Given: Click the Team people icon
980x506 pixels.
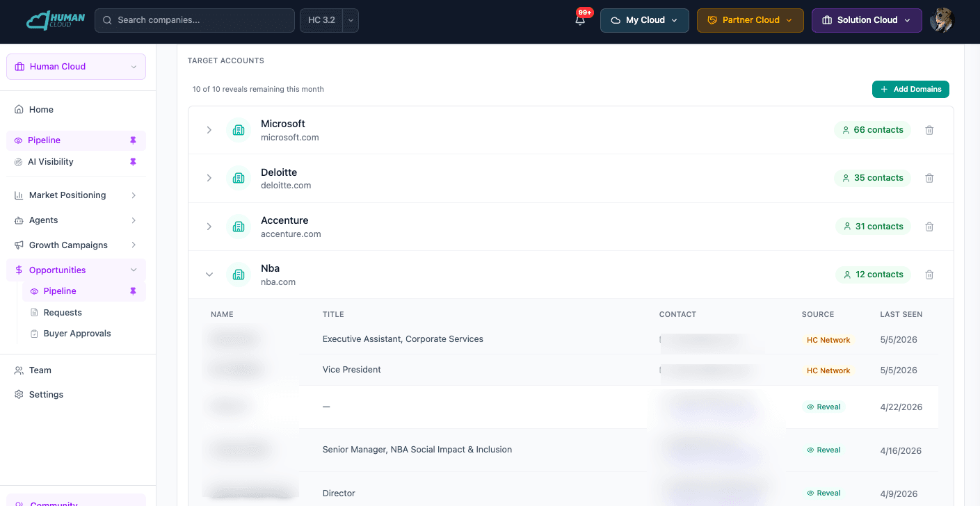Looking at the screenshot, I should pos(19,370).
